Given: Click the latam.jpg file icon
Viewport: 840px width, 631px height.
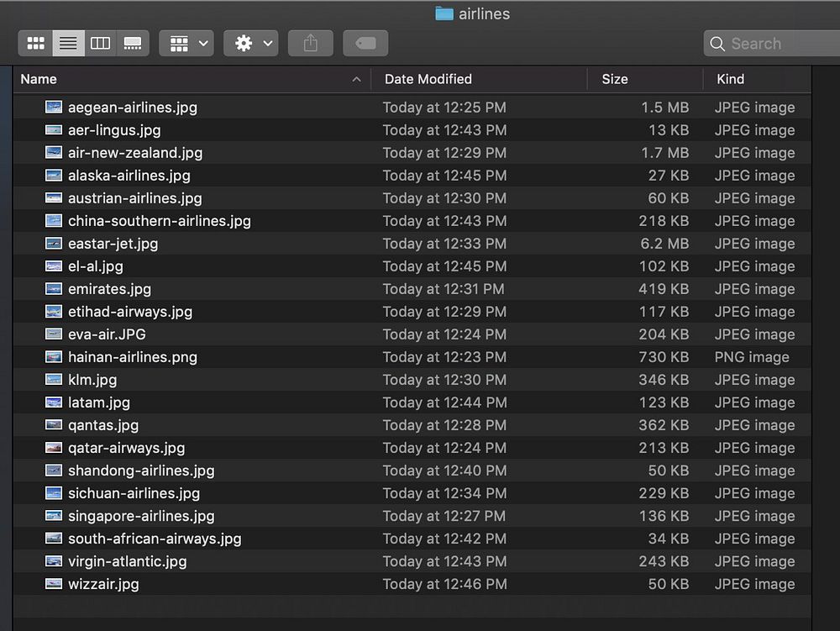Looking at the screenshot, I should 54,402.
